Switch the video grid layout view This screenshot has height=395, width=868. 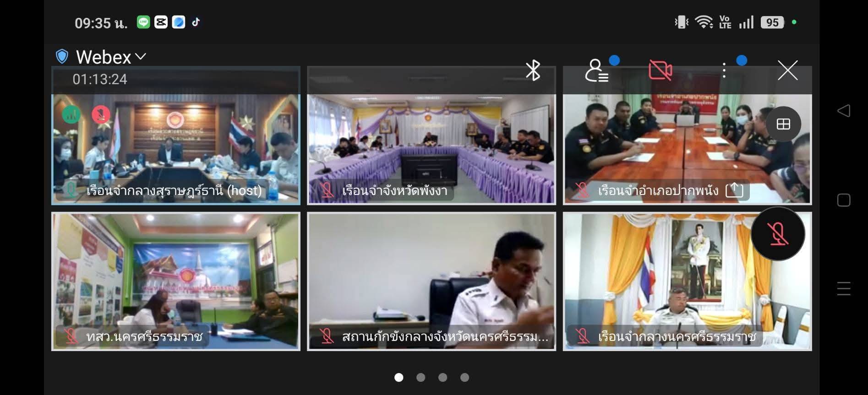click(783, 124)
